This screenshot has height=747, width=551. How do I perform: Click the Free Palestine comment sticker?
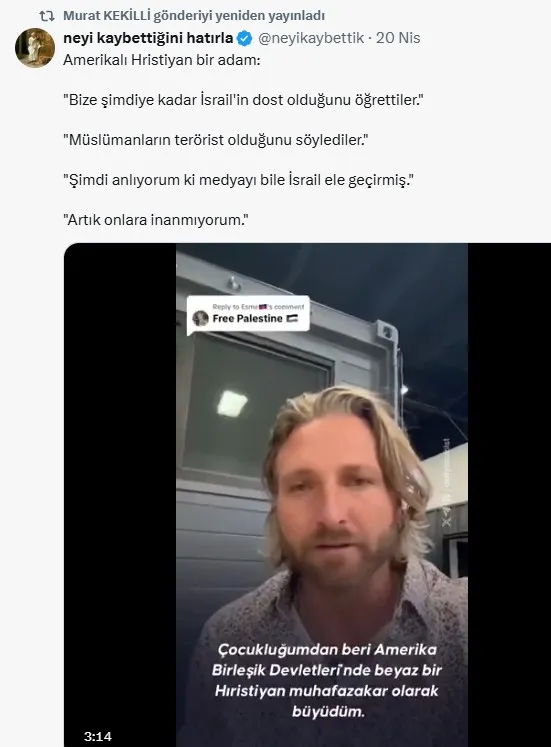coord(248,314)
